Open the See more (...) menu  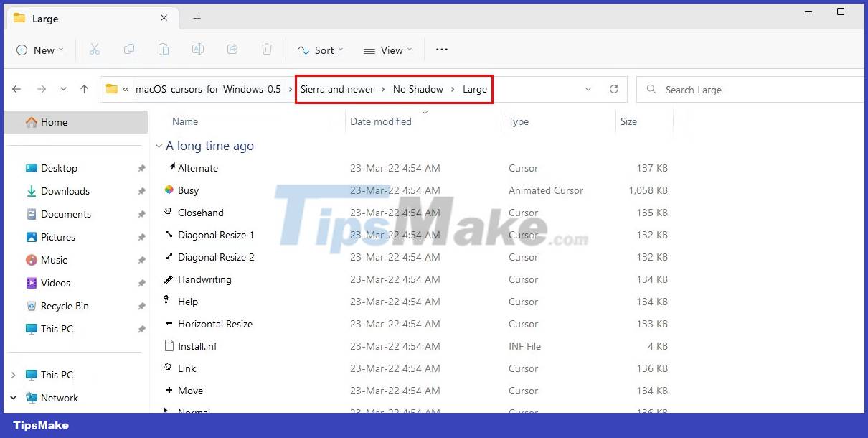(441, 50)
